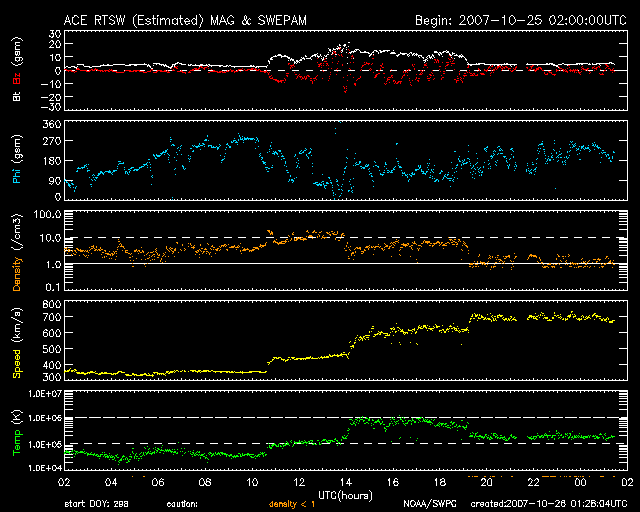Click the orange 'density < 1' legend

pos(292,504)
